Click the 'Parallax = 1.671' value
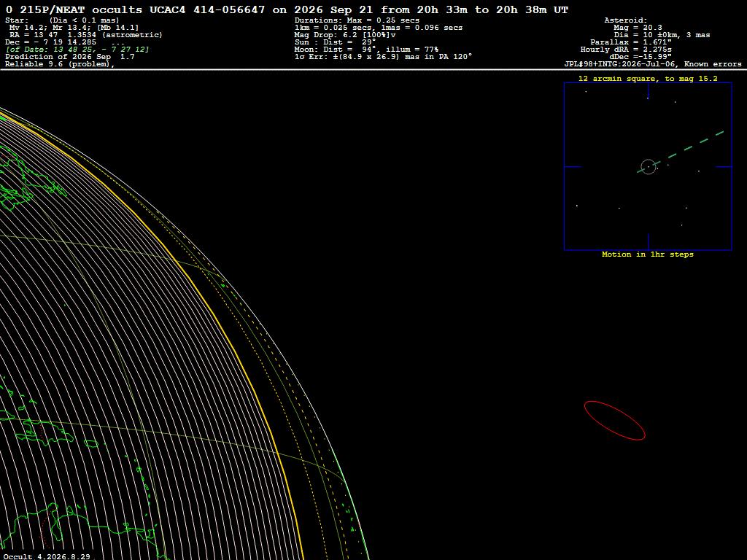This screenshot has width=747, height=560. [631, 42]
